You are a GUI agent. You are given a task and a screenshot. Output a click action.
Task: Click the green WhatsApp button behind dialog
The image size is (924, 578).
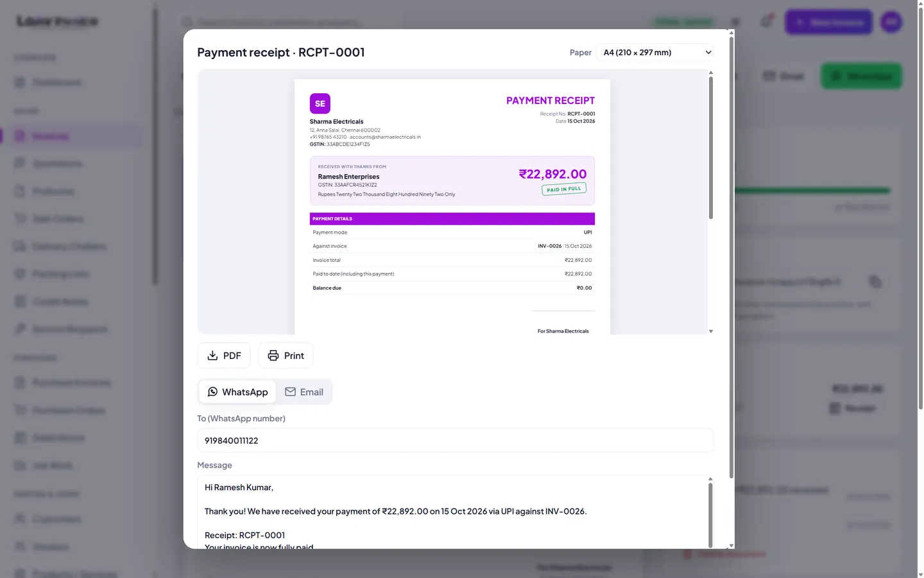click(x=861, y=76)
